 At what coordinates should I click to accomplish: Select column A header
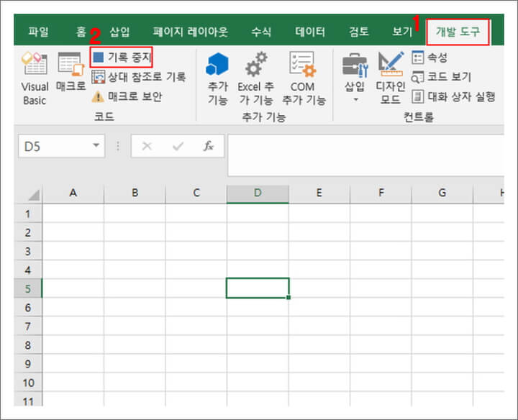click(x=73, y=193)
